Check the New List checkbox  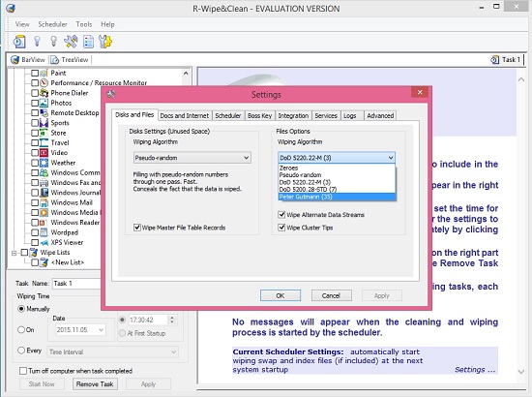coord(35,262)
